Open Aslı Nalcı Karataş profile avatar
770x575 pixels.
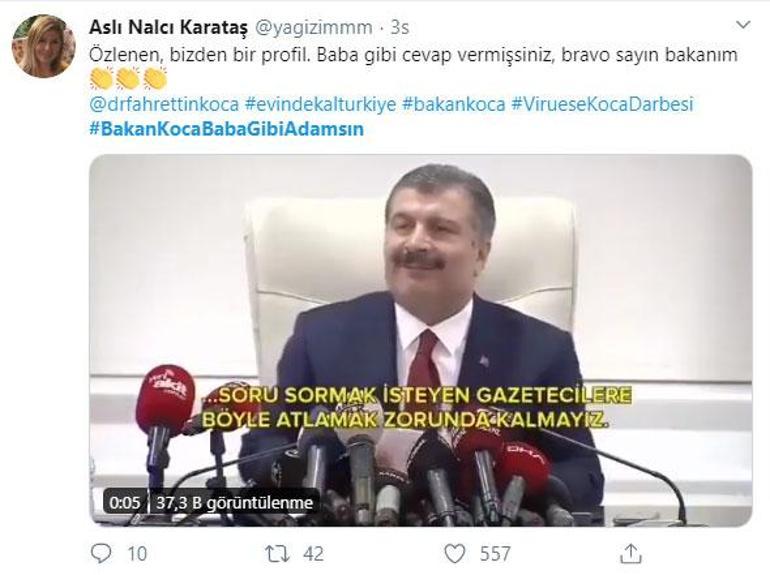[x=43, y=46]
